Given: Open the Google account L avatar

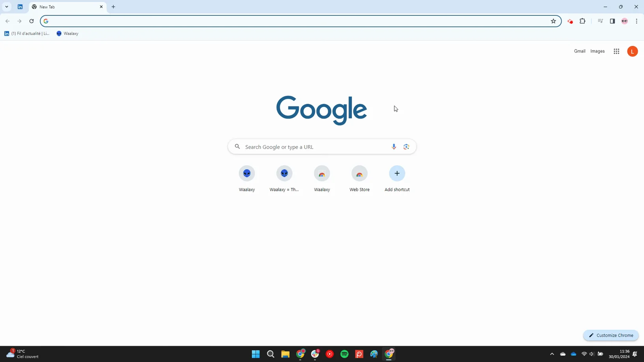Looking at the screenshot, I should [x=633, y=51].
